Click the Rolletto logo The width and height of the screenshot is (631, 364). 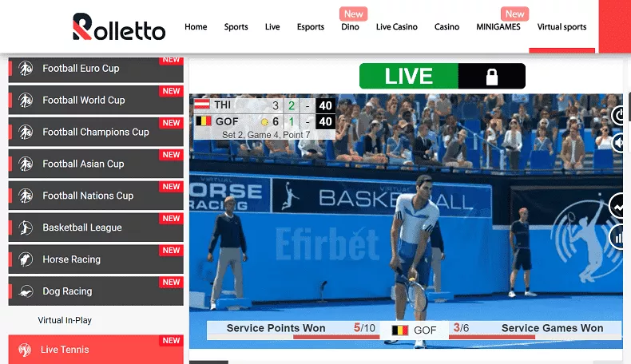(118, 27)
